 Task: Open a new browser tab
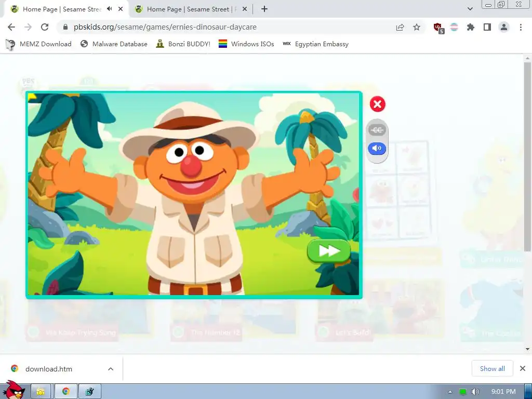coord(264,9)
